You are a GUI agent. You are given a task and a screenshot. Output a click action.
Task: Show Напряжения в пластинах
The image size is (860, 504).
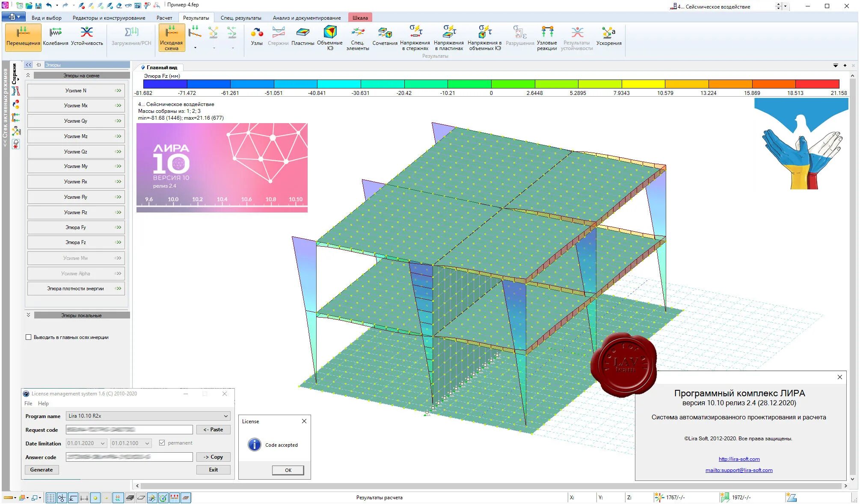tap(449, 38)
